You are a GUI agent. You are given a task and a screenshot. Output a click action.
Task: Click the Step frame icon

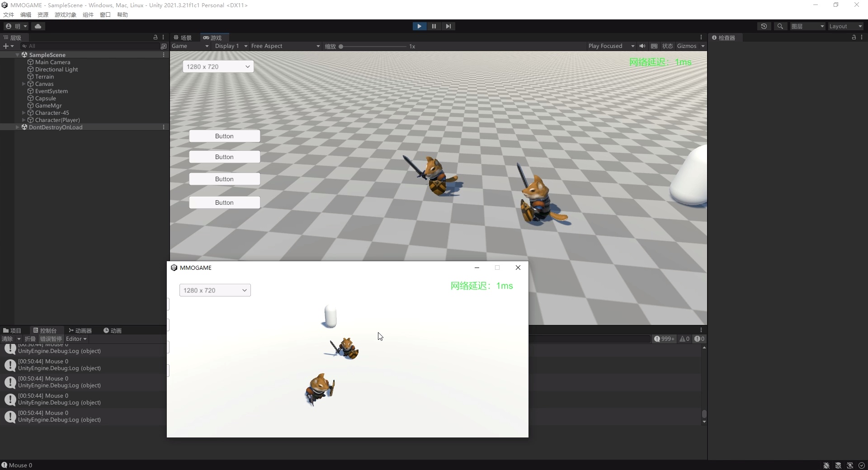point(448,26)
